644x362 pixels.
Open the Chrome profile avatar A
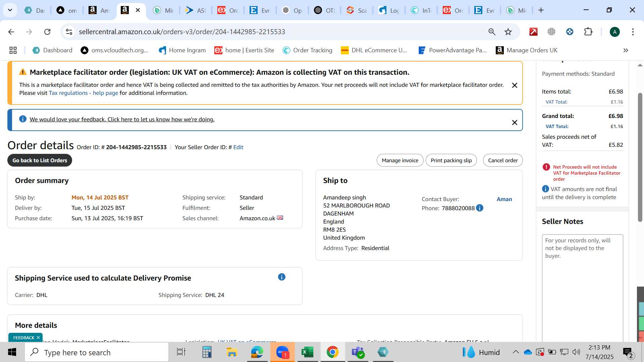[614, 32]
